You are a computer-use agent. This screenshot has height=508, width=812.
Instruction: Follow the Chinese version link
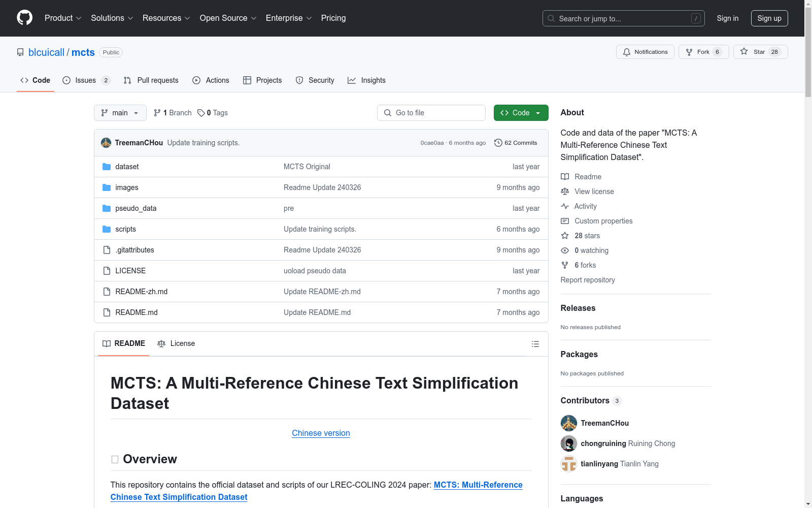pyautogui.click(x=321, y=433)
